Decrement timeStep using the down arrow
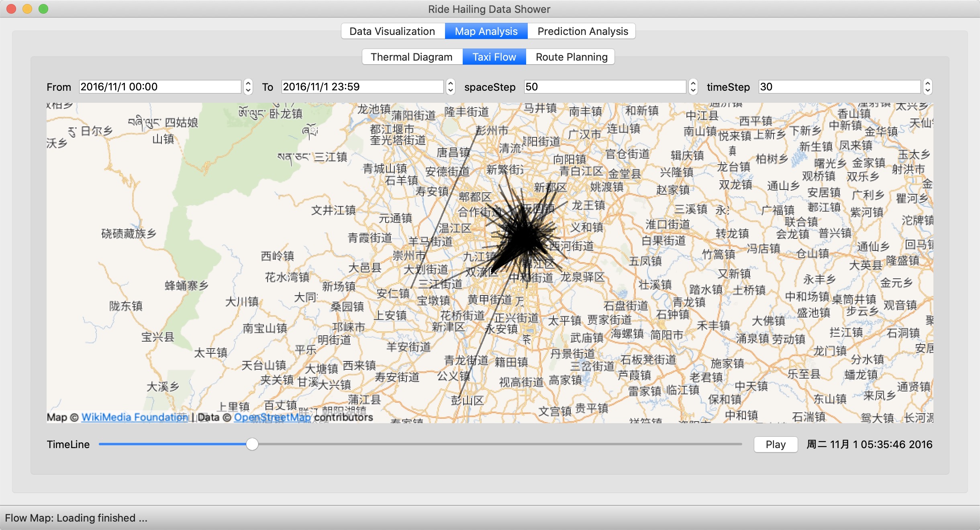 pos(928,91)
